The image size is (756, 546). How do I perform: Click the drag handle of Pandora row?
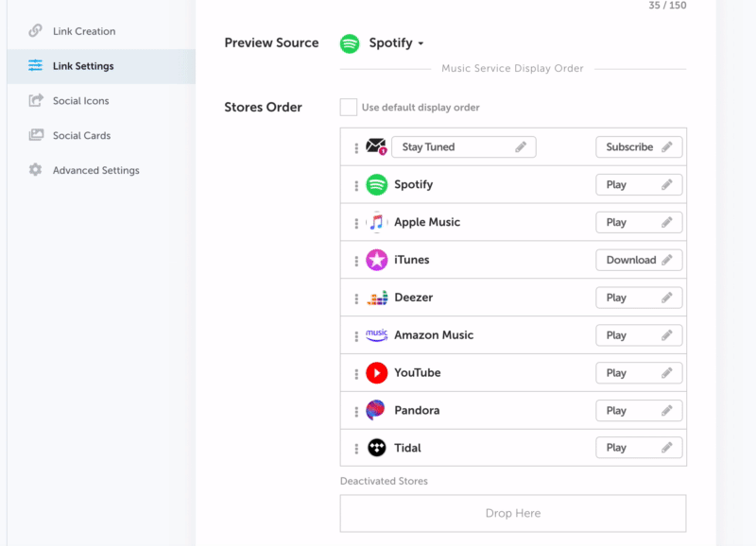356,411
